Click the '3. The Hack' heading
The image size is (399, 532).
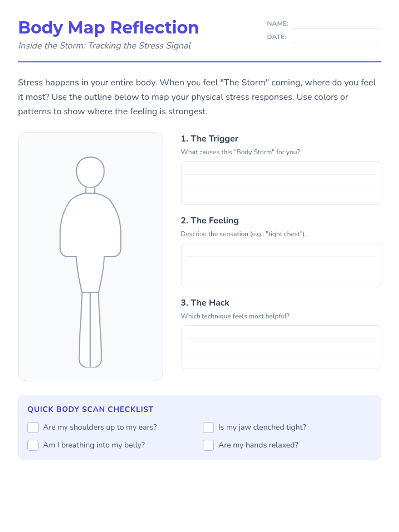click(205, 303)
